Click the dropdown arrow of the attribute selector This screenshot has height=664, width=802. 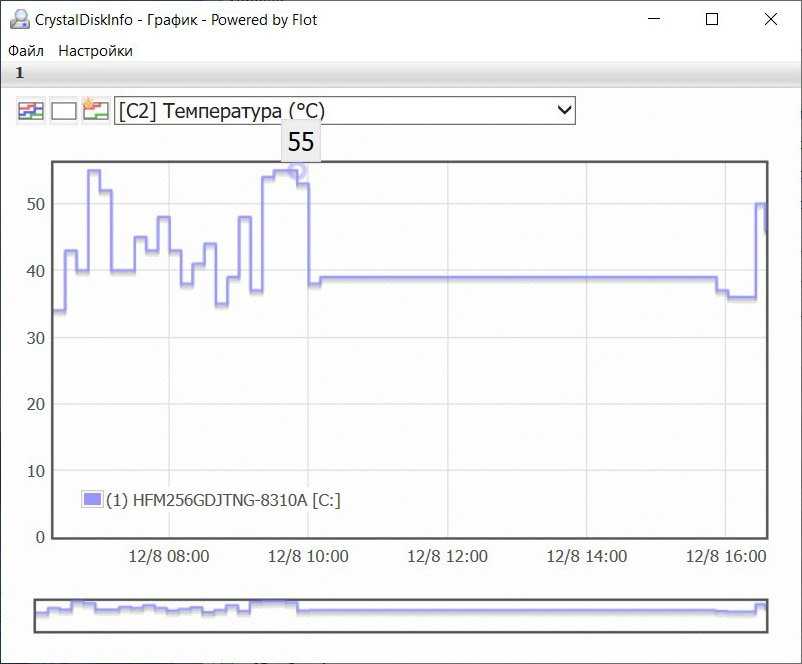[563, 111]
